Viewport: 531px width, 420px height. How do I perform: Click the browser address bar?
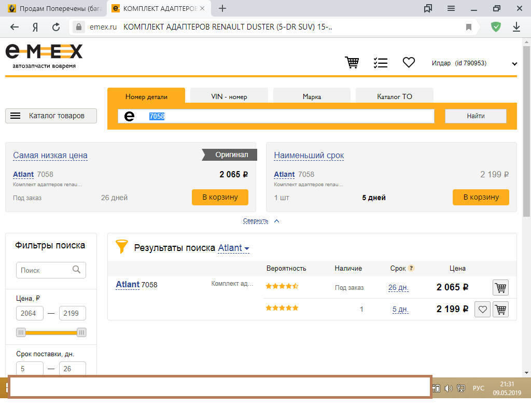click(x=274, y=27)
